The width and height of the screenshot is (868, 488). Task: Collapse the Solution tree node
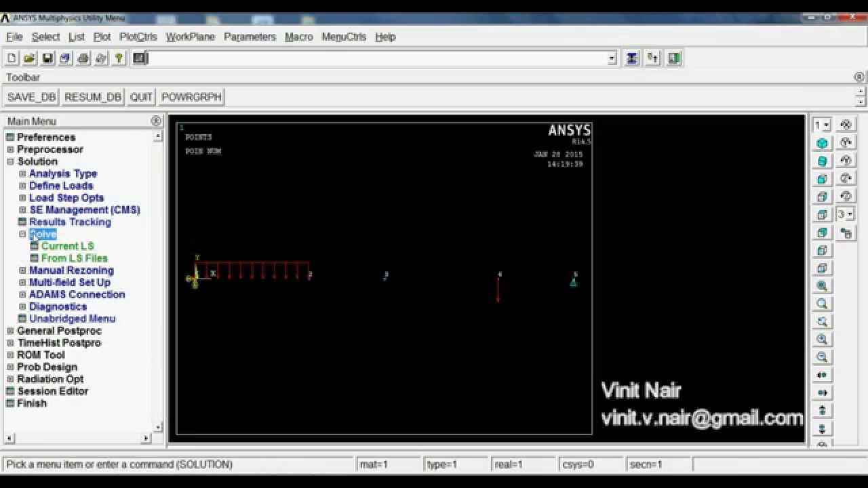(x=10, y=162)
